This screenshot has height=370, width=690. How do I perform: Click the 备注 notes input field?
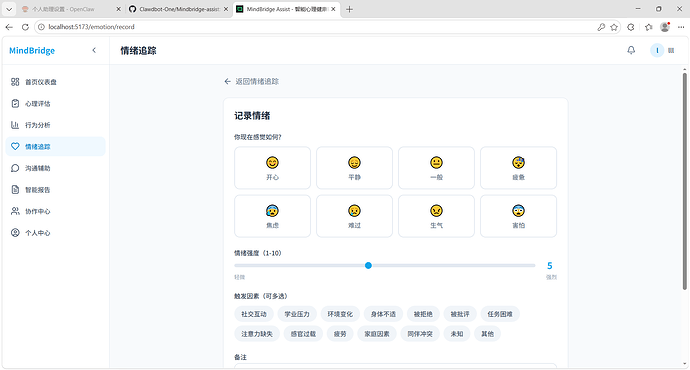396,366
